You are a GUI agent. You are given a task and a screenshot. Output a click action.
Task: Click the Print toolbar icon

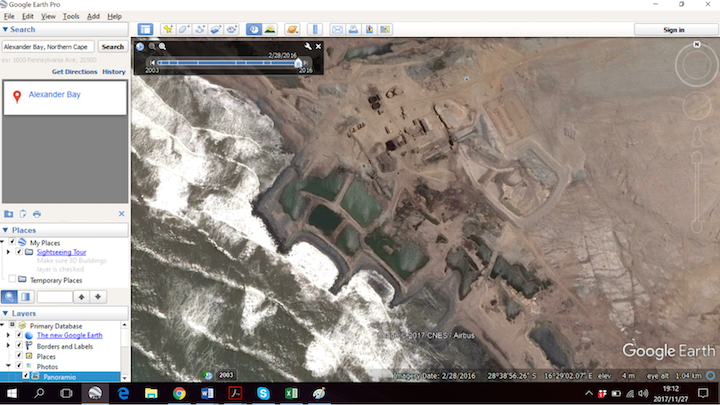pyautogui.click(x=353, y=29)
